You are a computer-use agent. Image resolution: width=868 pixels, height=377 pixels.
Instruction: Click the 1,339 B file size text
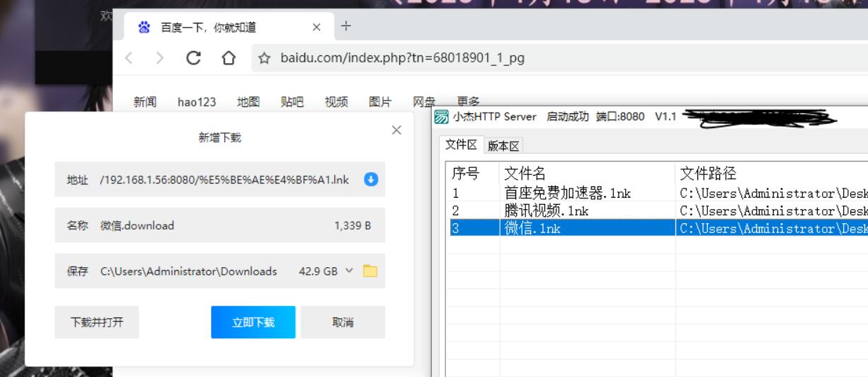pos(353,225)
